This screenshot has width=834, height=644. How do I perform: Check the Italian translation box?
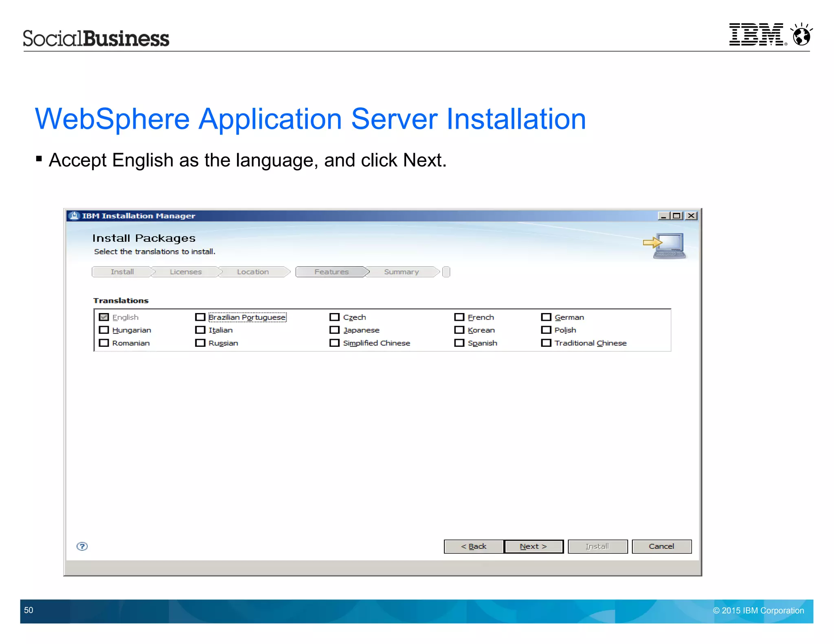click(x=200, y=330)
